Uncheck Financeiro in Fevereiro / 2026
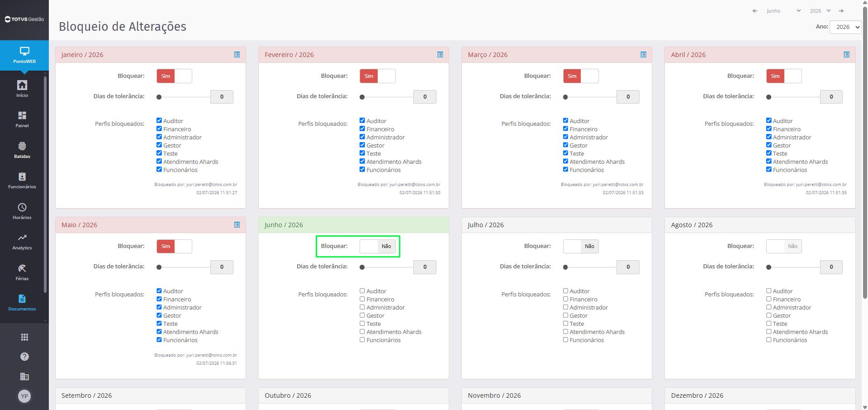 [x=362, y=129]
